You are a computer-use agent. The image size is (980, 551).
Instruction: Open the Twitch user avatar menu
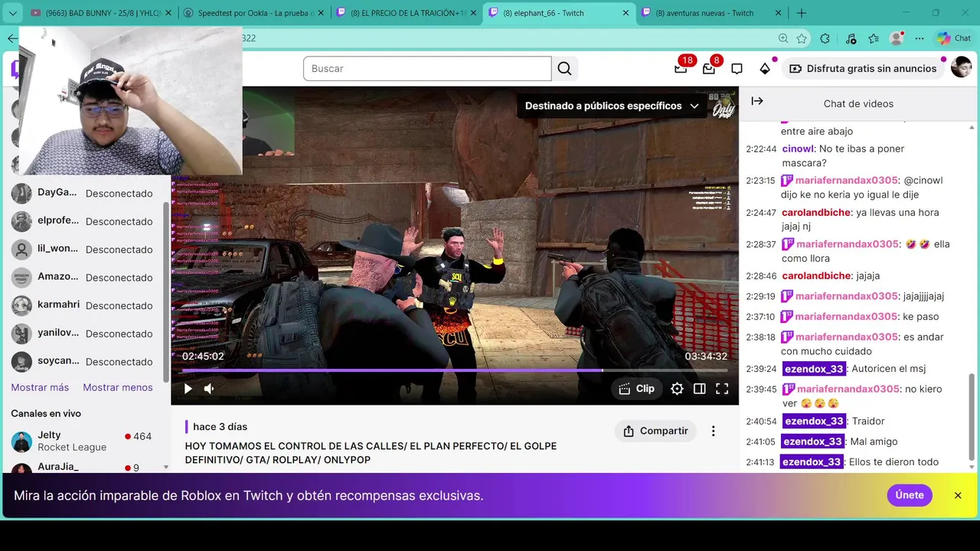(x=961, y=68)
